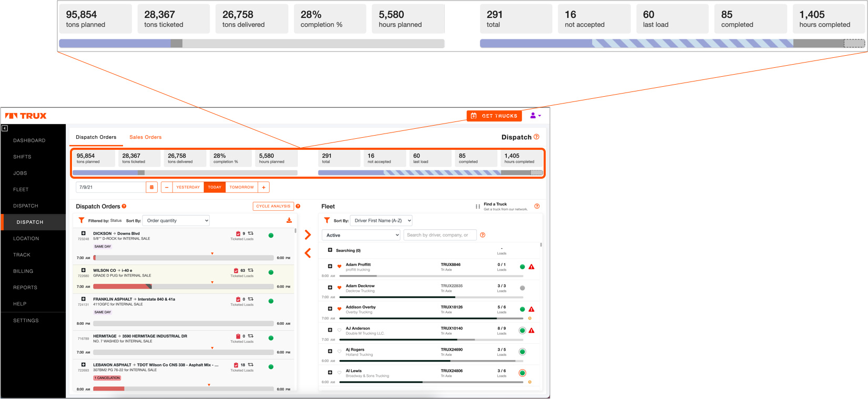Open Settings in the sidebar
The width and height of the screenshot is (868, 399).
(26, 321)
